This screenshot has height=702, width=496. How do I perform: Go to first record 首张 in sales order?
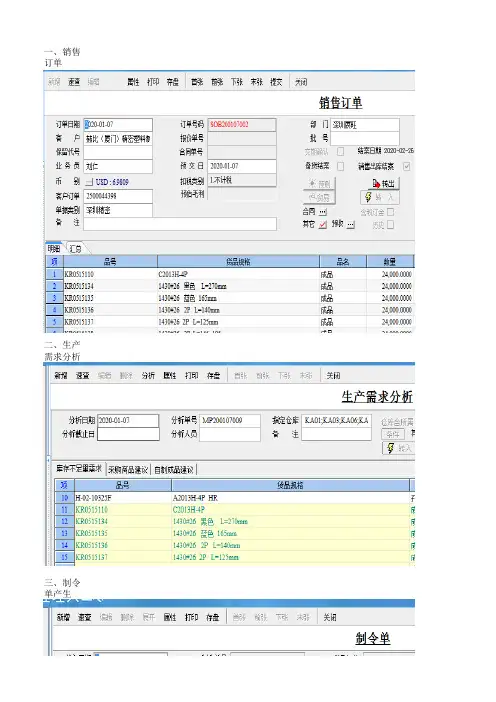(x=197, y=82)
